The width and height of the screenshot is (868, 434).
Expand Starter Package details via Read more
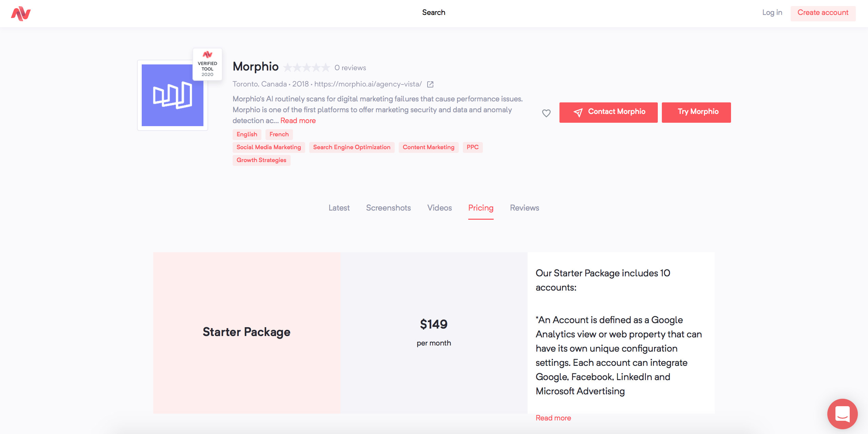point(553,418)
